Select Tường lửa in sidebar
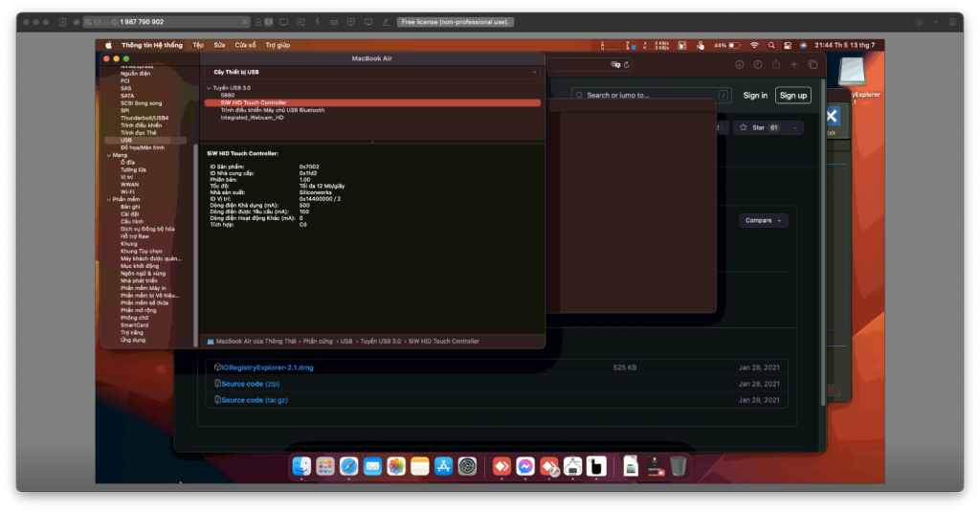Image resolution: width=980 pixels, height=512 pixels. tap(133, 170)
